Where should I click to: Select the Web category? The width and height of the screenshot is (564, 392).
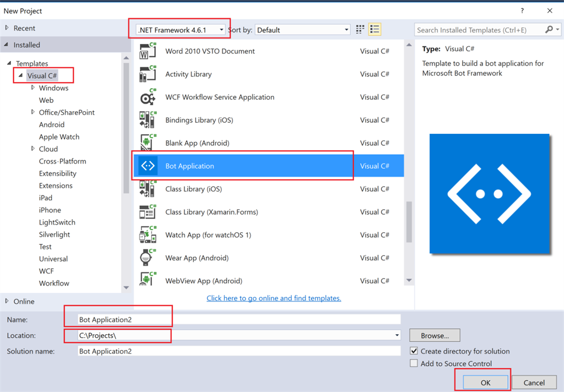tap(46, 100)
